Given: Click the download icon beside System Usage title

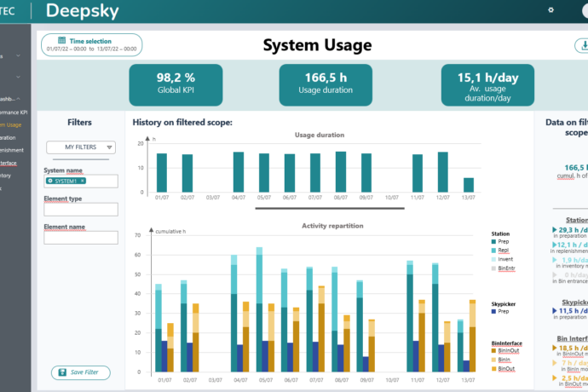Looking at the screenshot, I should tap(584, 46).
